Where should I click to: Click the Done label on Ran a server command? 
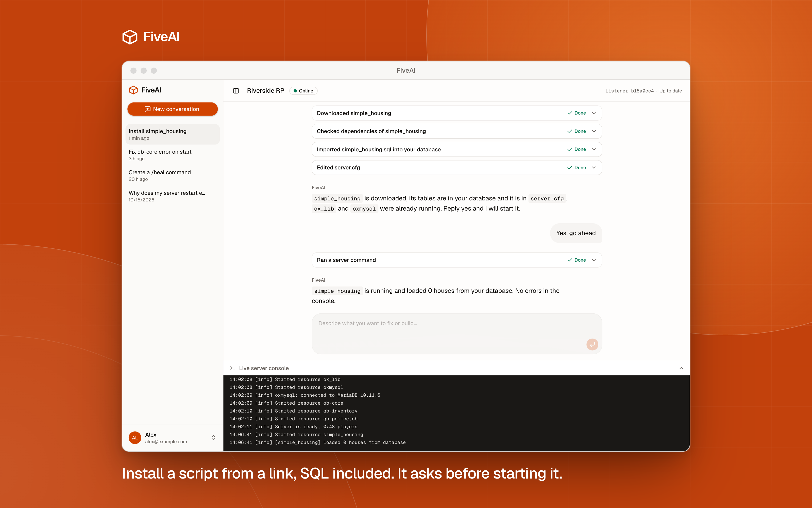tap(580, 260)
